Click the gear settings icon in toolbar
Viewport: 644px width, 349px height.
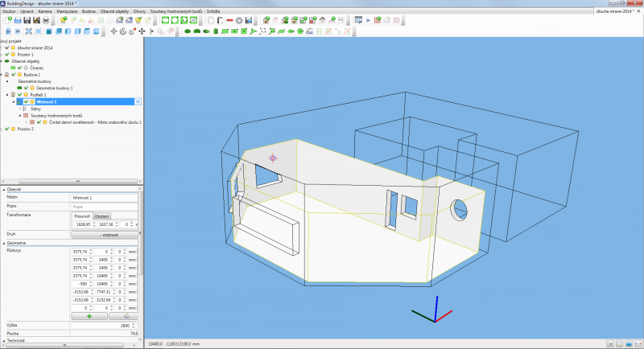pyautogui.click(x=239, y=20)
